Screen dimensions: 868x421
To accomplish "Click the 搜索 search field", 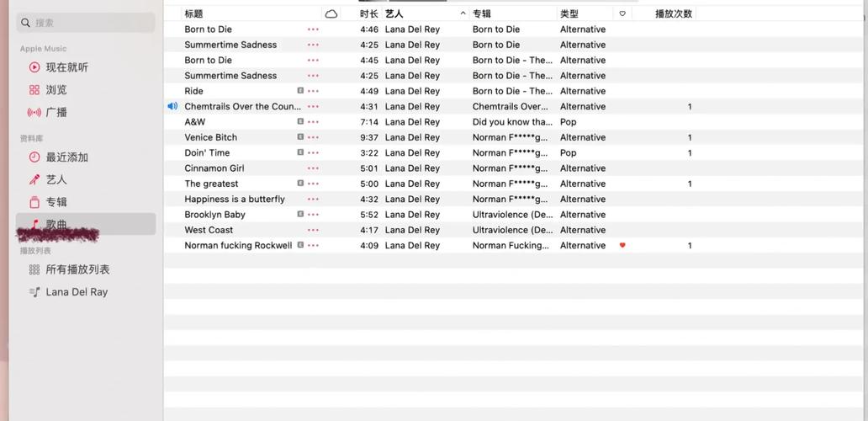I will [86, 23].
